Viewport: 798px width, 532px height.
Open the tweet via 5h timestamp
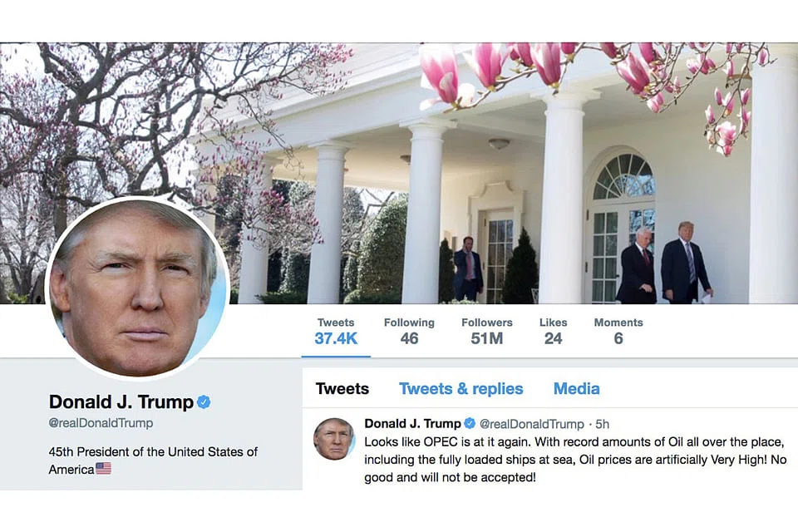[x=603, y=424]
